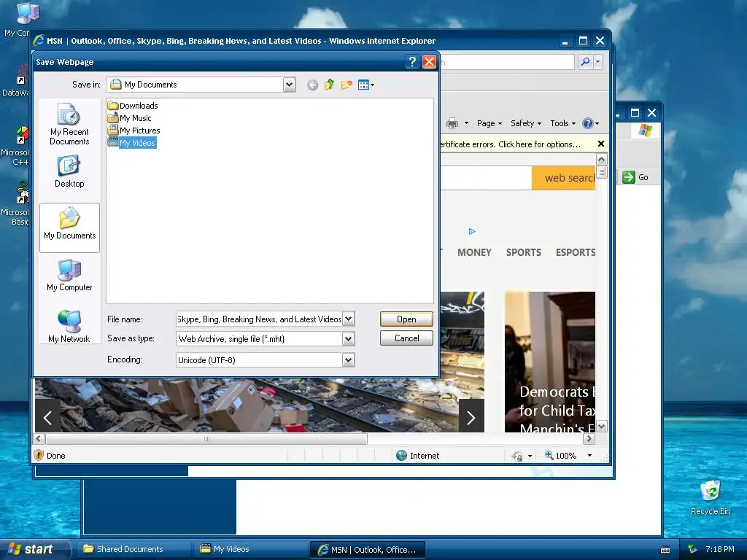Click the security shield icon in status bar
This screenshot has height=560, width=747.
39,455
